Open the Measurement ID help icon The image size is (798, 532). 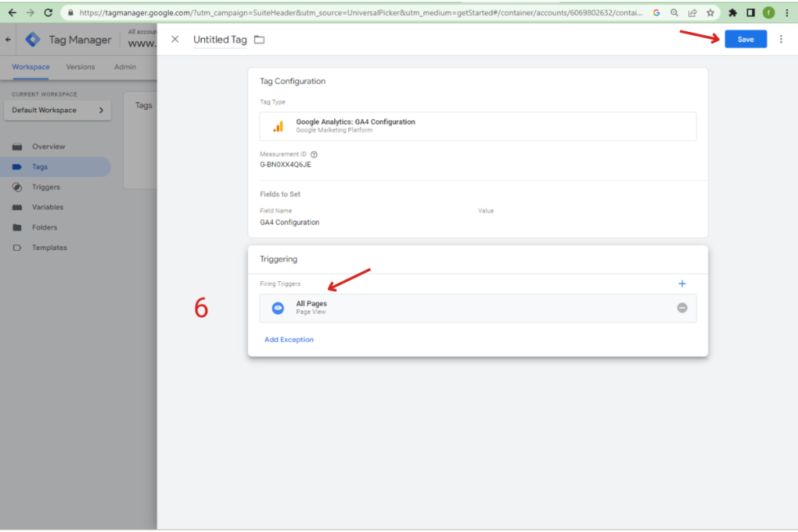tap(314, 155)
